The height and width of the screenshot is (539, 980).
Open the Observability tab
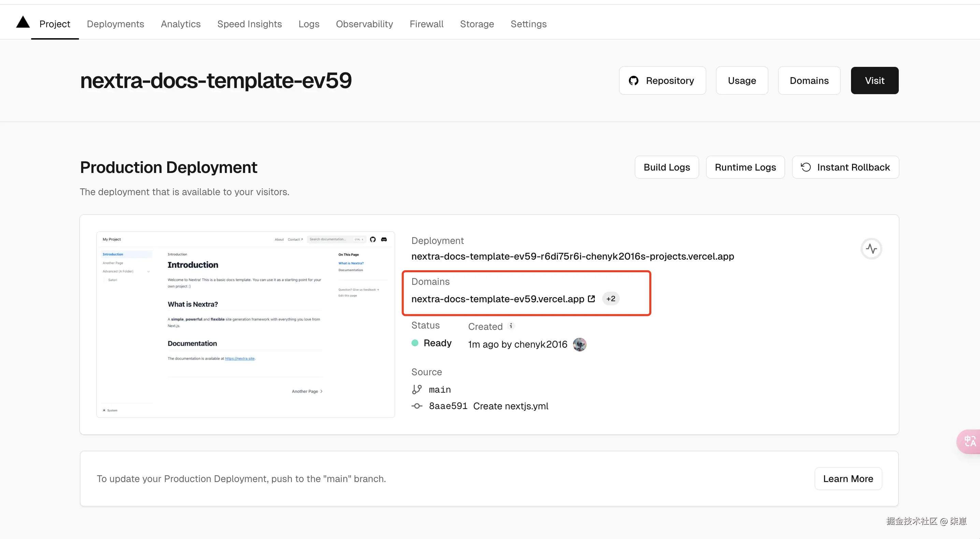[364, 24]
